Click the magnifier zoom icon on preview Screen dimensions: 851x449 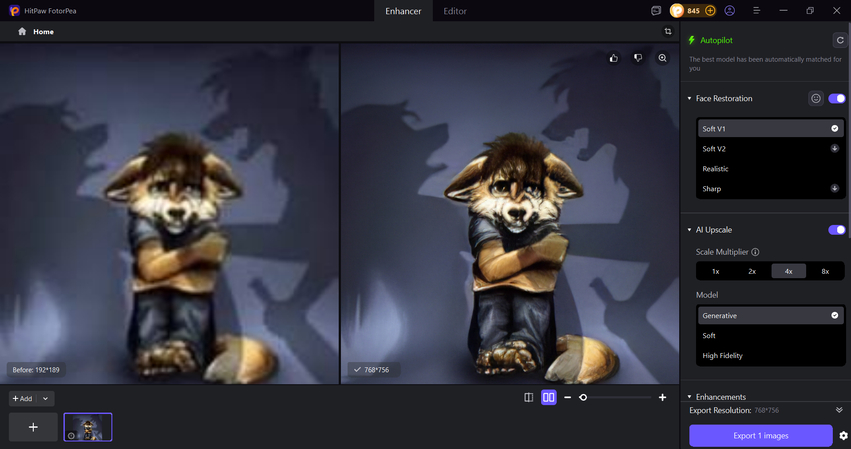[x=662, y=58]
